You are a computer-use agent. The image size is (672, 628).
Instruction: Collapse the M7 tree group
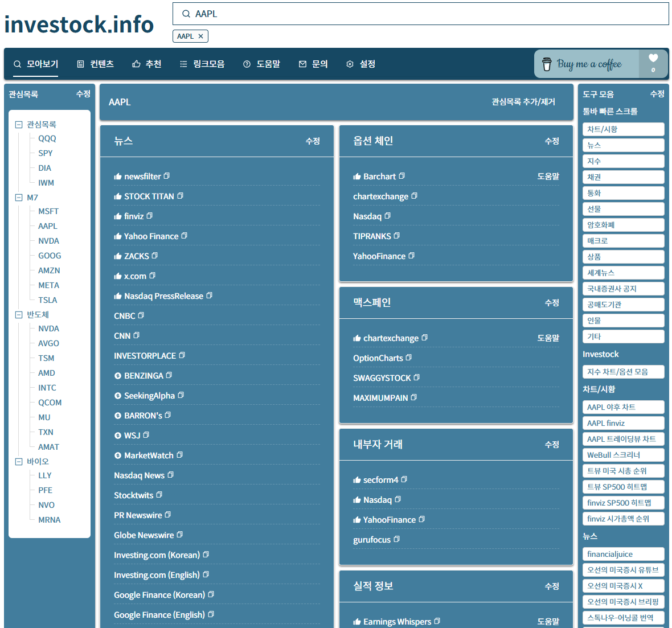tap(19, 198)
